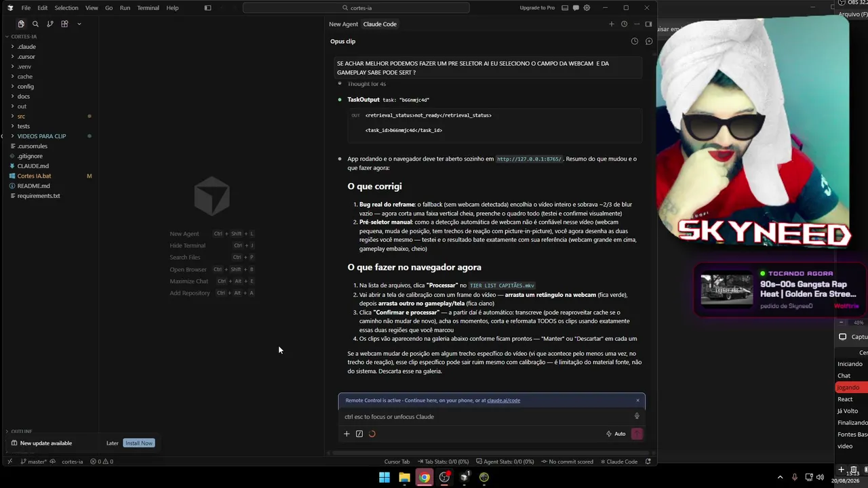Screen dimensions: 868x488
Task: Start new conversation icon beside Opus clip
Action: (x=649, y=41)
